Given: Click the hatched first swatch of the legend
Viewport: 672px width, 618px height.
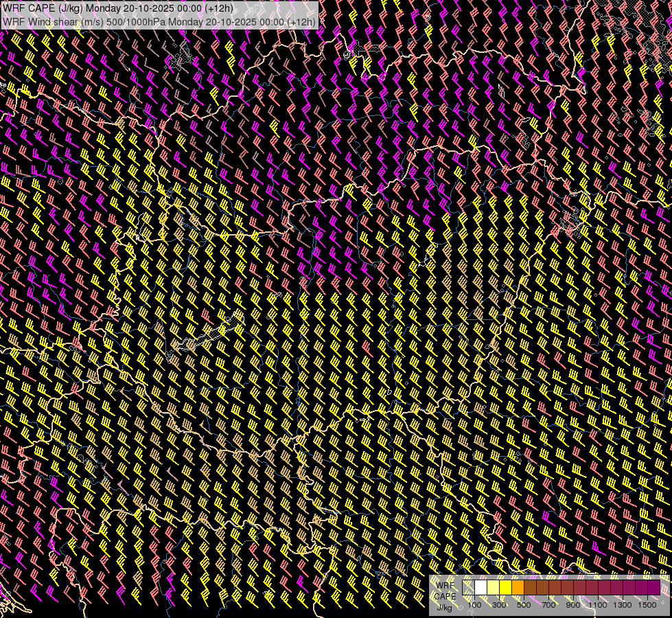Looking at the screenshot, I should 469,588.
